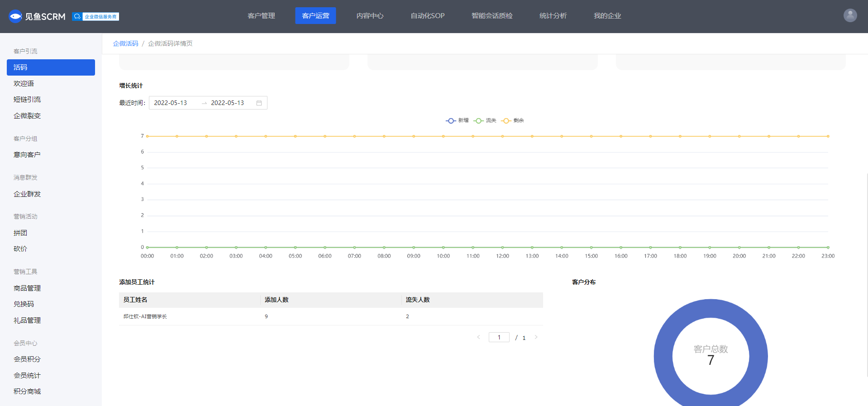This screenshot has width=868, height=406.
Task: Open 自动化SOP top menu
Action: tap(427, 16)
